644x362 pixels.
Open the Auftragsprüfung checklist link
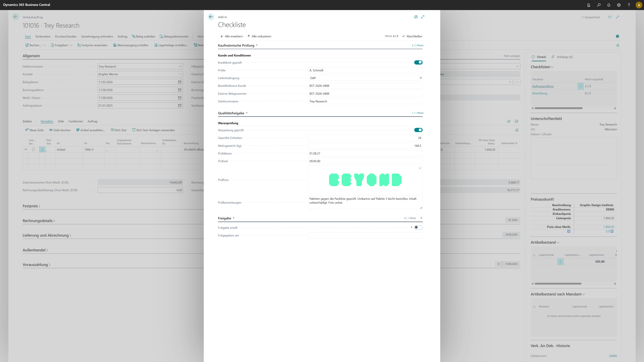(x=543, y=86)
